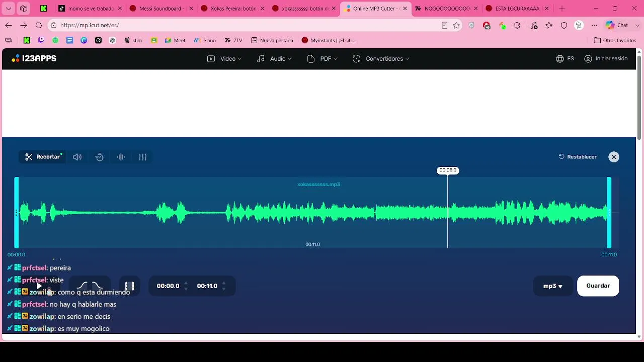Image resolution: width=644 pixels, height=362 pixels.
Task: Open the Piano bookmark
Action: [x=205, y=40]
